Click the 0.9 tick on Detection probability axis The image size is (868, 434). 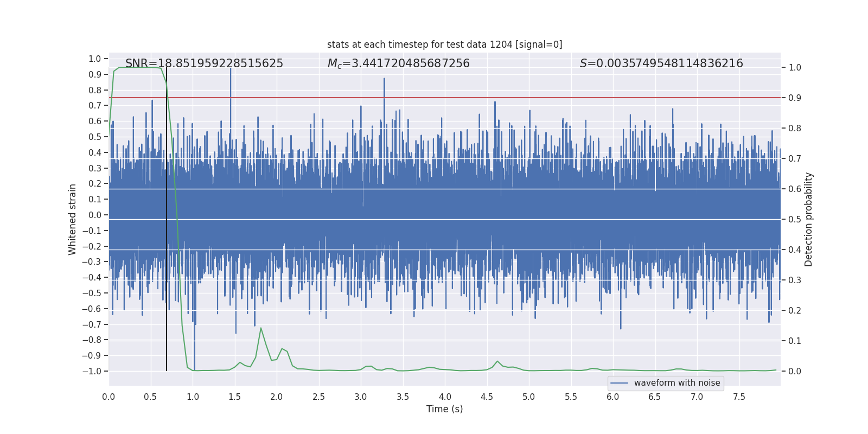(x=795, y=98)
